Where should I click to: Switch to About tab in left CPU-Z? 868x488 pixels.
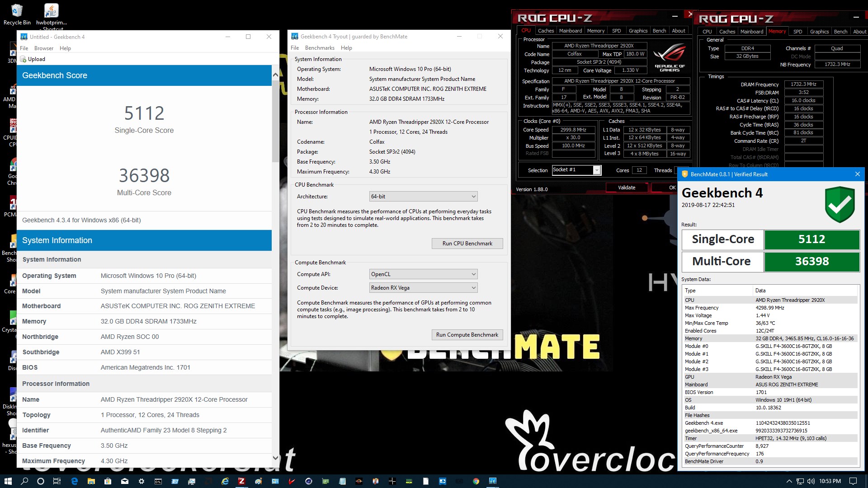click(678, 31)
